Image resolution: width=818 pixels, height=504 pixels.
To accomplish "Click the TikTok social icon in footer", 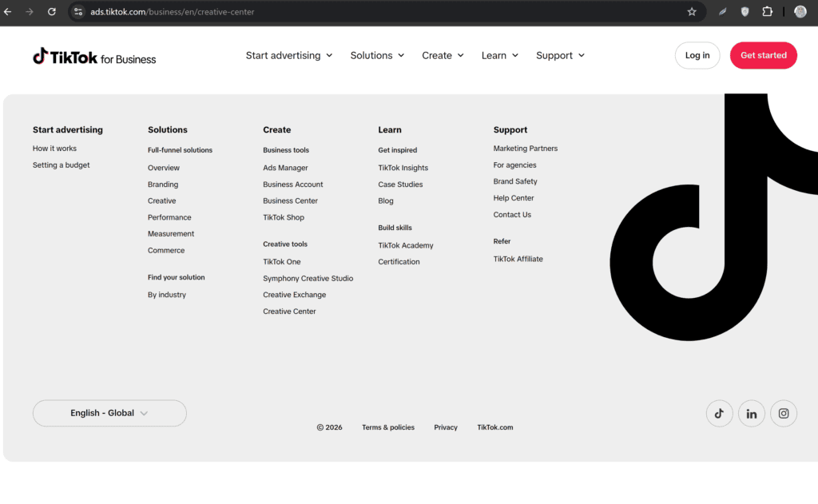I will [x=720, y=413].
